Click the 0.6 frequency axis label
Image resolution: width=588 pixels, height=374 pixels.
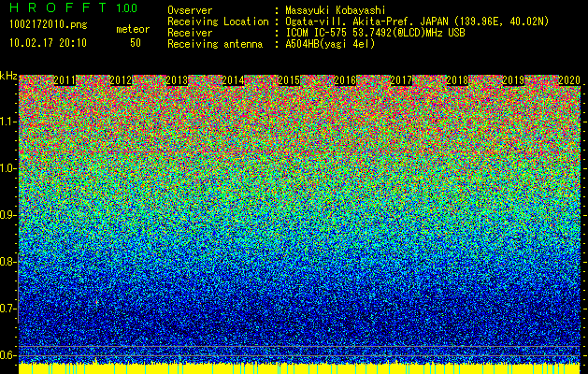(8, 355)
